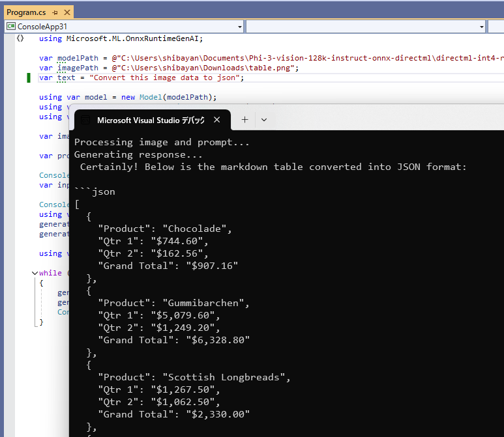Click the table.png path string

[x=203, y=68]
